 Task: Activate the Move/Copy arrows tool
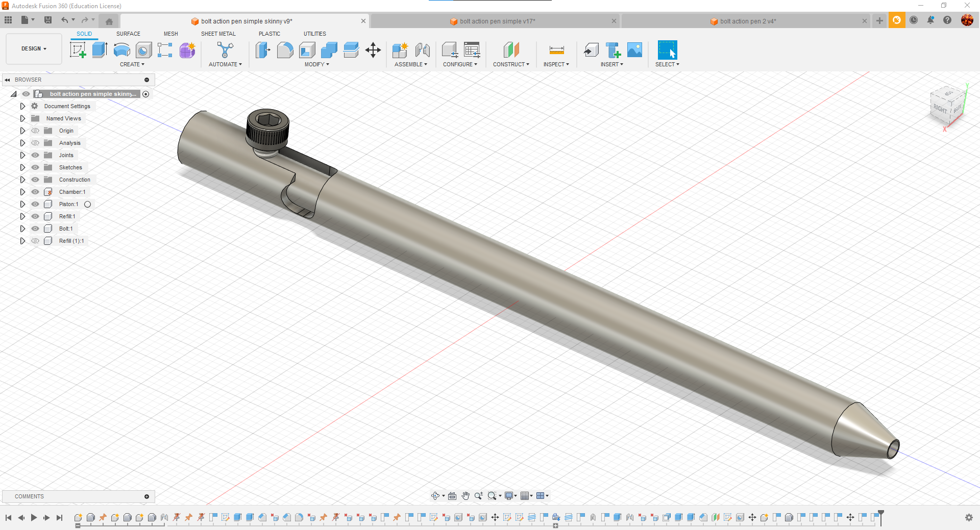click(x=373, y=50)
